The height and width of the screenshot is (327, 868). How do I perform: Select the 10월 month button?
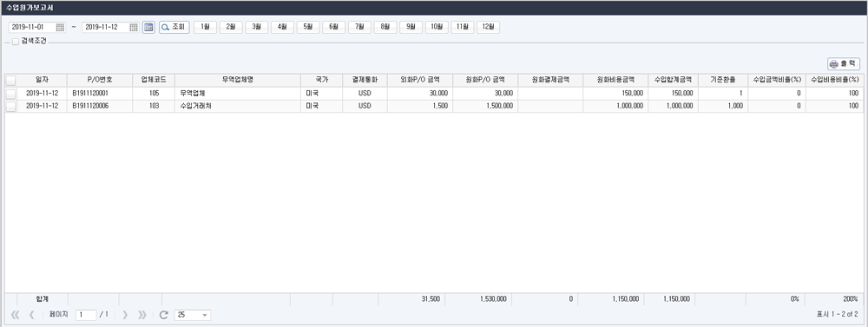click(437, 27)
